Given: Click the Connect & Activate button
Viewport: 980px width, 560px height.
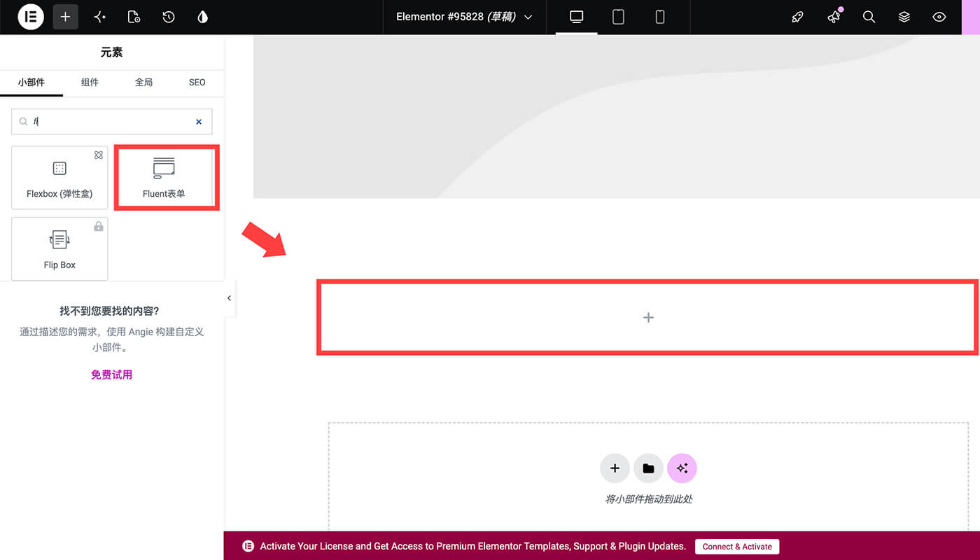Looking at the screenshot, I should point(737,547).
